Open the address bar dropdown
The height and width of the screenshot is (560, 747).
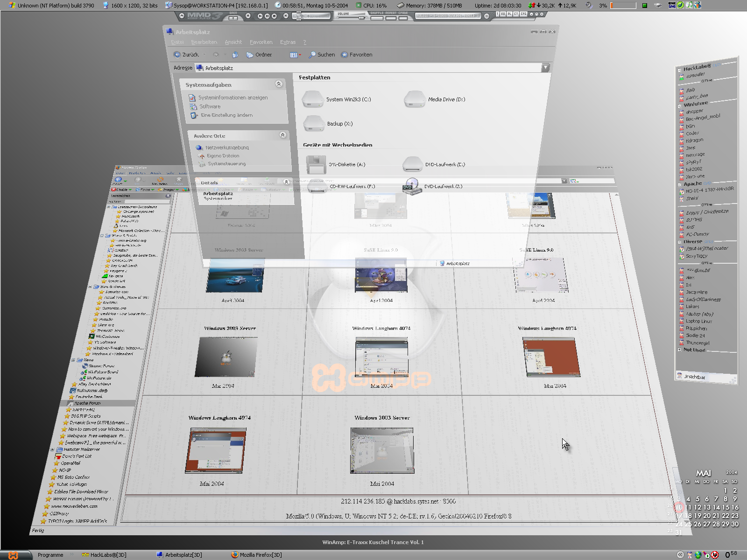coord(545,68)
